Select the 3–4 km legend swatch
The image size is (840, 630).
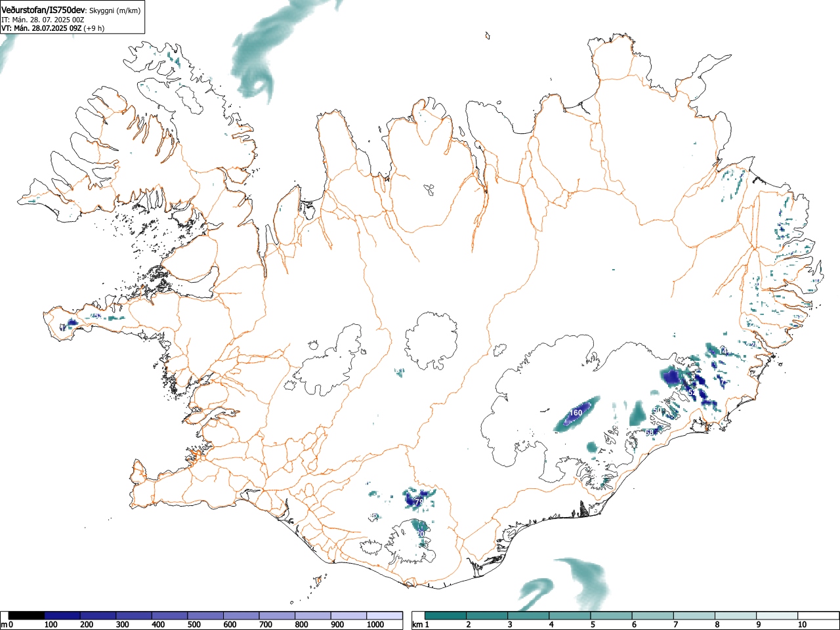click(x=528, y=616)
